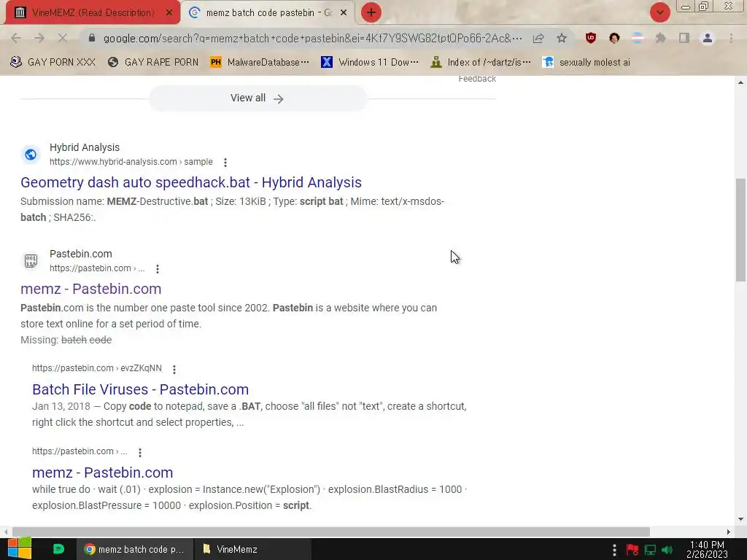Viewport: 747px width, 560px height.
Task: Open Batch File Viruses - Pastebin.com link
Action: [141, 389]
